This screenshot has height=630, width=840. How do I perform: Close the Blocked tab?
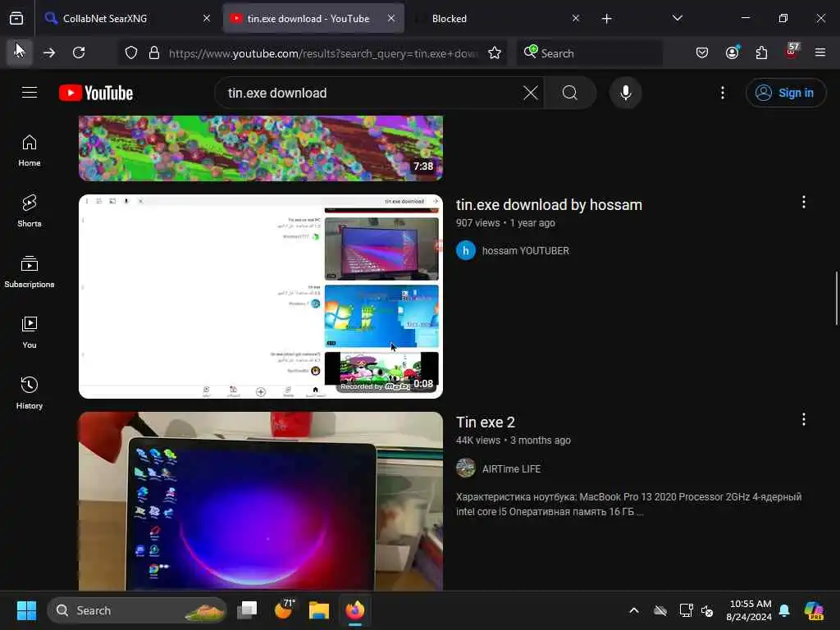pyautogui.click(x=576, y=18)
